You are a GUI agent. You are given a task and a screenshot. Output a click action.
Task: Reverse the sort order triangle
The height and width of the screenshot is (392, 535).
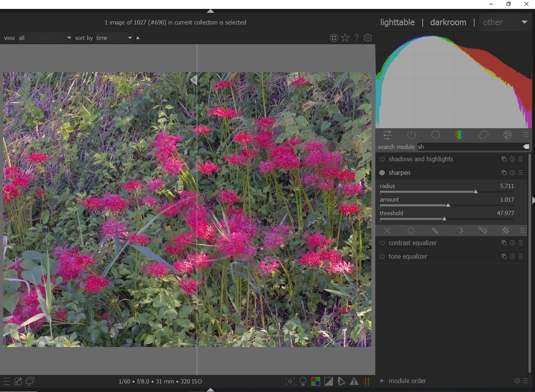pyautogui.click(x=138, y=38)
